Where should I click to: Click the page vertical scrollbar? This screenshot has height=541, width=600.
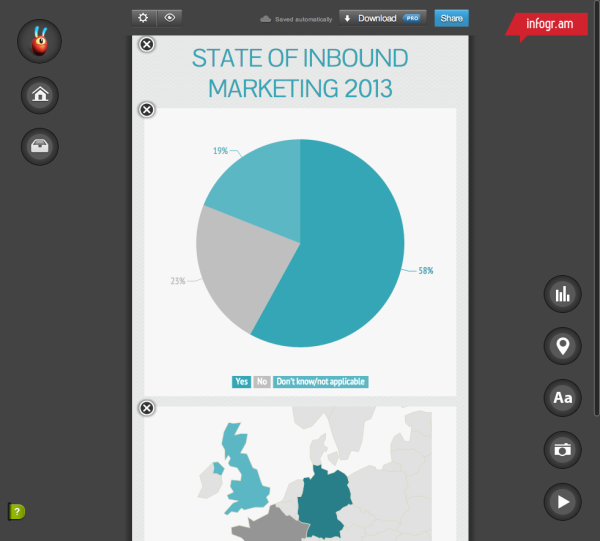tap(596, 207)
